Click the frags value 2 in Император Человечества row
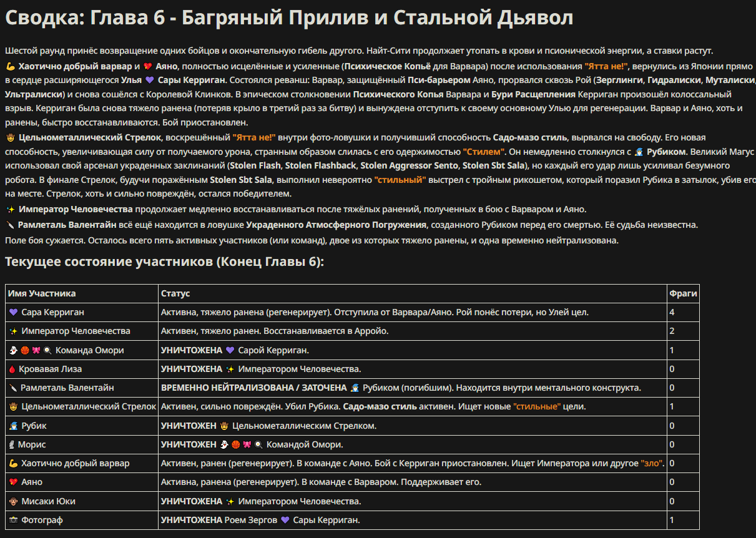The height and width of the screenshot is (538, 756). (x=672, y=331)
